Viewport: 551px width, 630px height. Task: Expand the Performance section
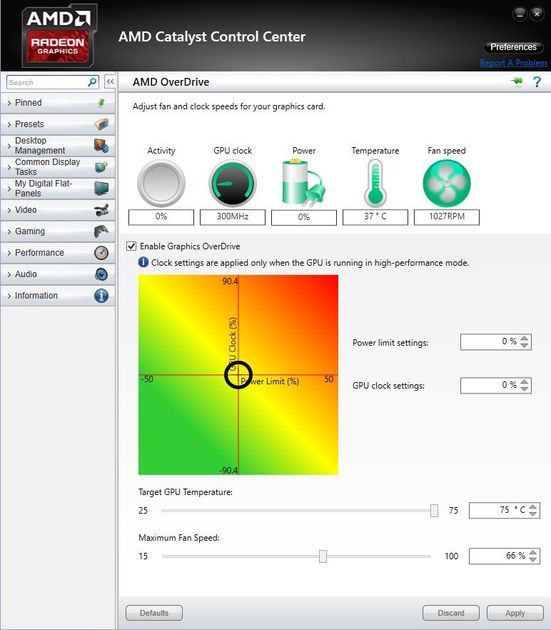pyautogui.click(x=57, y=252)
